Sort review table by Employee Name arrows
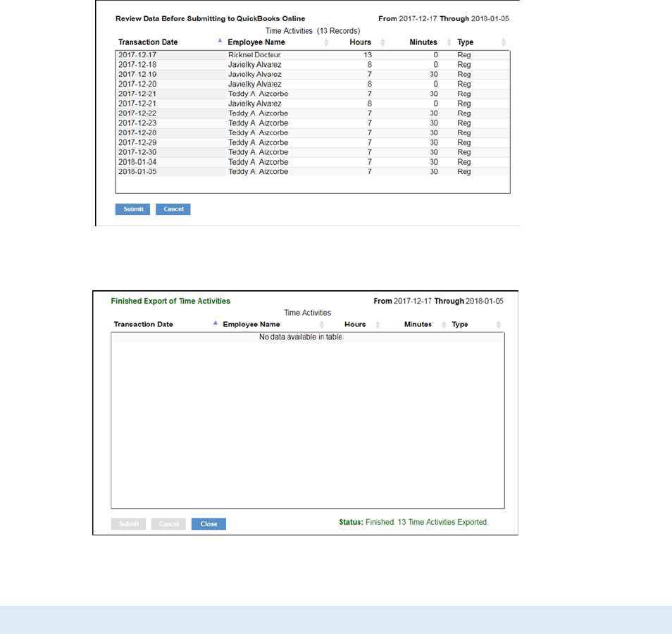 (326, 42)
